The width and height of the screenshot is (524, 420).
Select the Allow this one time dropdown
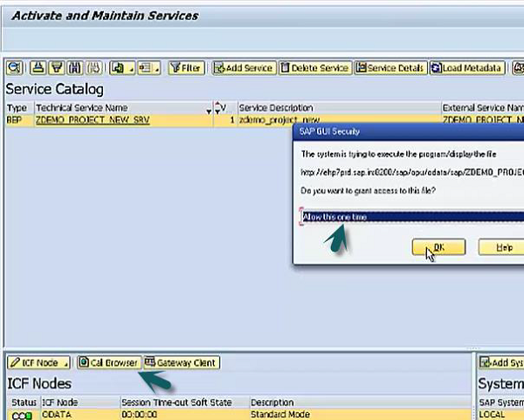click(x=413, y=217)
